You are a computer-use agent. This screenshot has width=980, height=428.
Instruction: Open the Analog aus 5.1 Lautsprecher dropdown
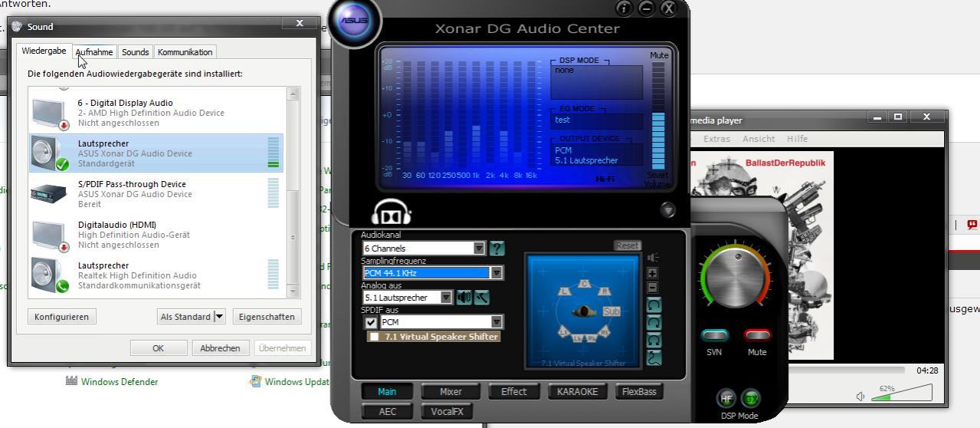(x=446, y=297)
